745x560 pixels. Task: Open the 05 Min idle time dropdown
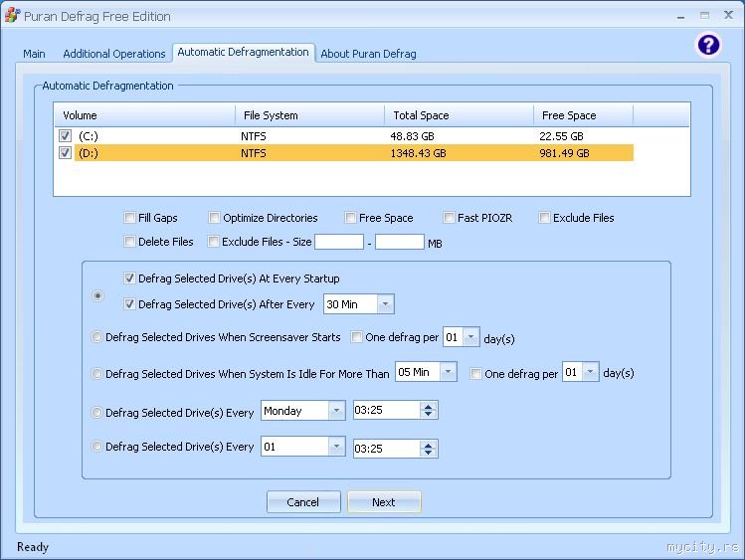(x=448, y=372)
